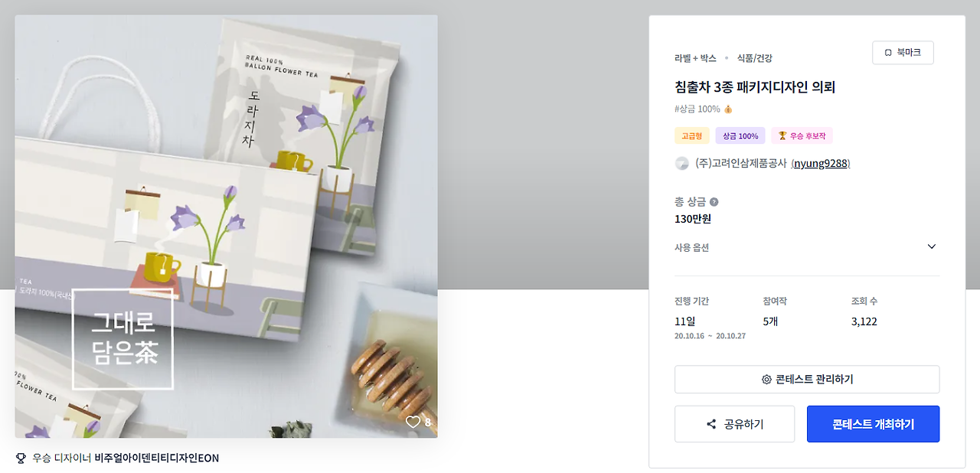Click the purple 상금 100% badge
980x473 pixels.
740,135
